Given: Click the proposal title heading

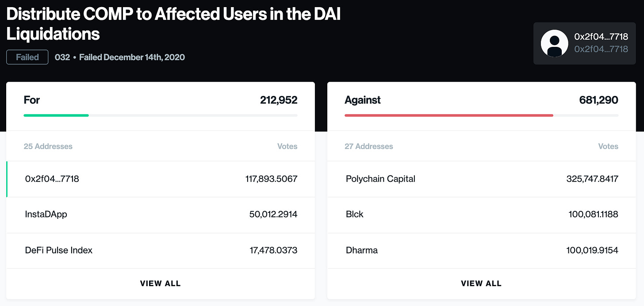Looking at the screenshot, I should coord(173,23).
